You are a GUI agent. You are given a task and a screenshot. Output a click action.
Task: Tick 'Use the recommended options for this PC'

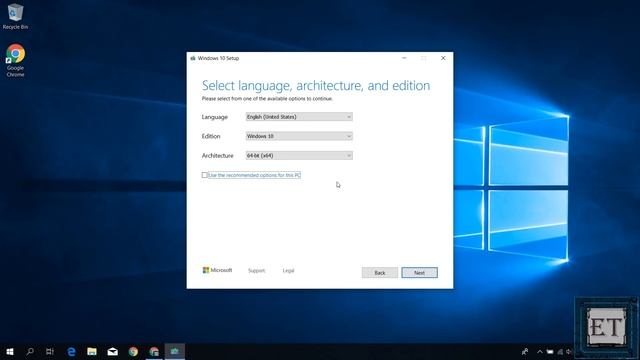(204, 175)
